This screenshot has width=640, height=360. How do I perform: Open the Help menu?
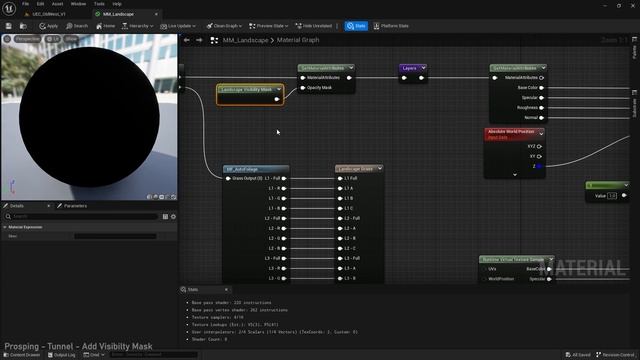pos(117,4)
